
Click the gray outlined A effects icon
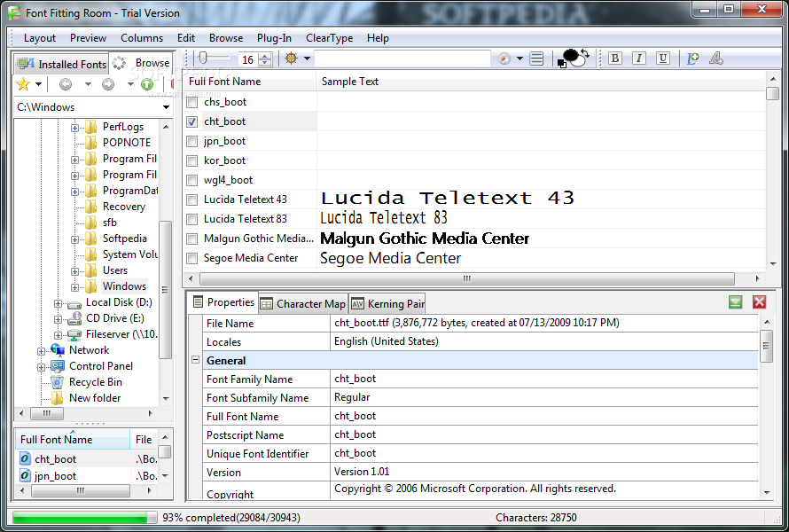(716, 59)
